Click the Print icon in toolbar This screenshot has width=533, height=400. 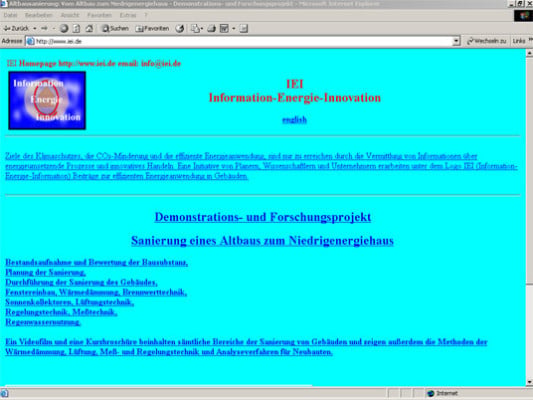click(x=211, y=29)
